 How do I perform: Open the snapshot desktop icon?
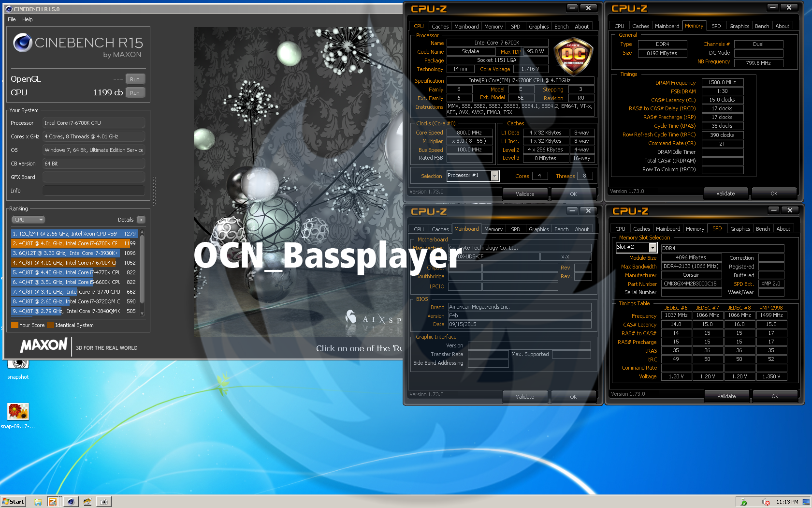coord(18,369)
